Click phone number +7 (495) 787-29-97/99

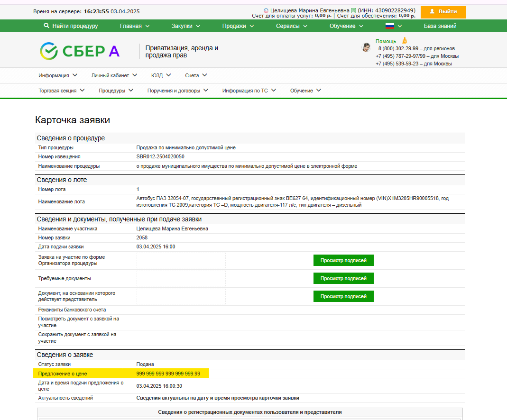pyautogui.click(x=400, y=56)
